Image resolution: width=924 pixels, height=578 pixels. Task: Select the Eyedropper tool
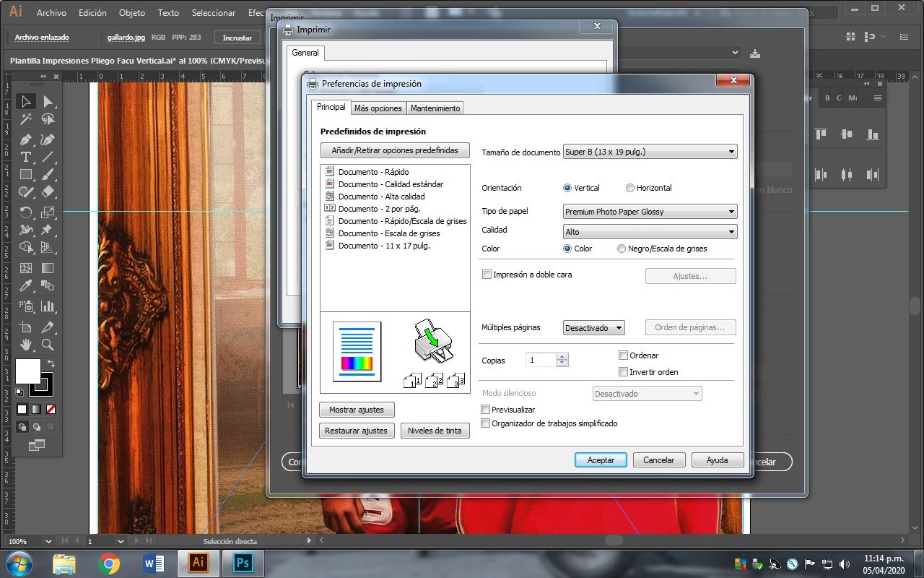pos(26,285)
